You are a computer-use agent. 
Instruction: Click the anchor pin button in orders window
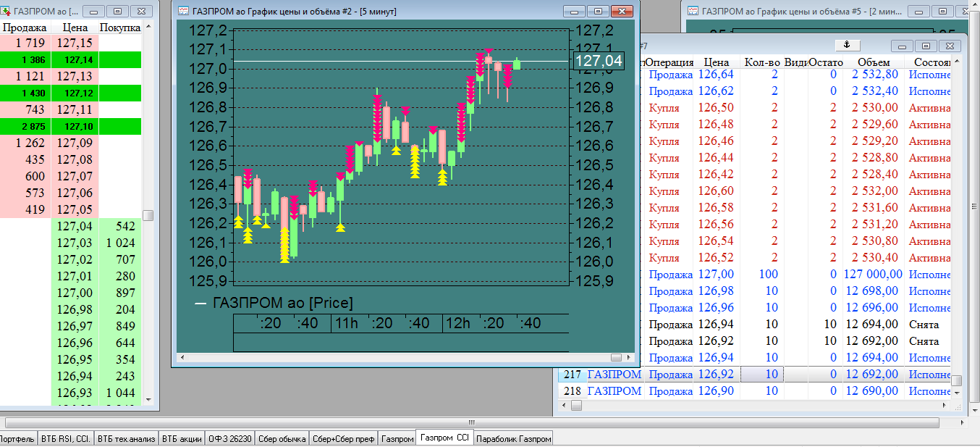click(x=847, y=46)
